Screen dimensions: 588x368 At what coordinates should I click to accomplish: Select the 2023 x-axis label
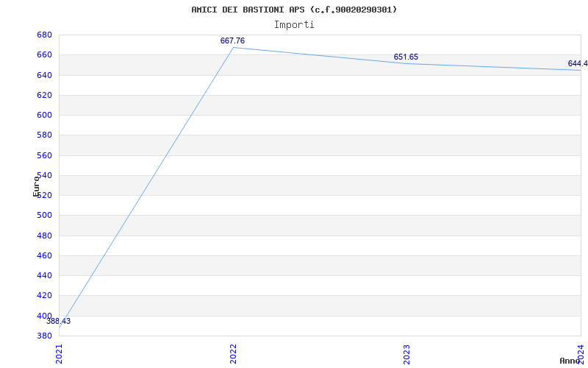pos(407,354)
